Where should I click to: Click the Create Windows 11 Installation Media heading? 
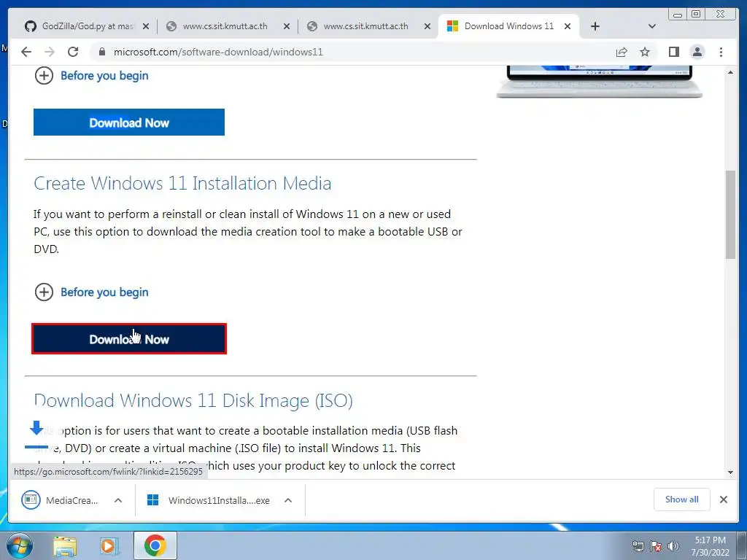point(182,183)
